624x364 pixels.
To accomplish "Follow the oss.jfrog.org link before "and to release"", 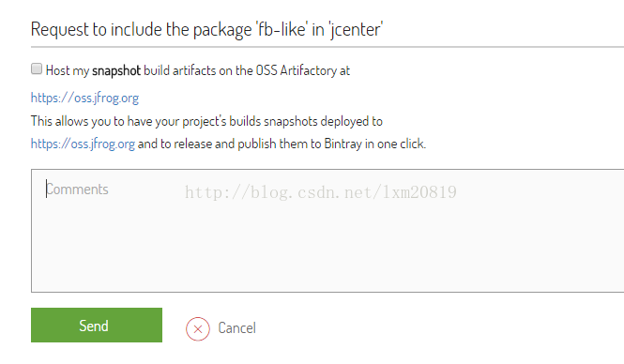I will tap(83, 144).
